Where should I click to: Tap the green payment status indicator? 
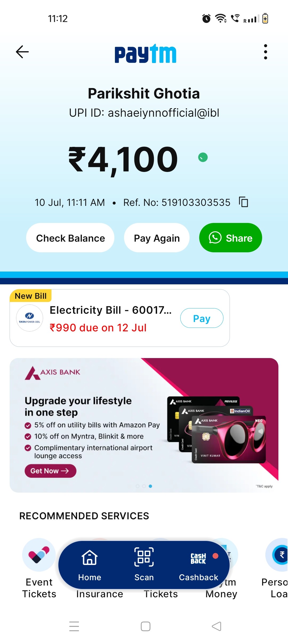pyautogui.click(x=203, y=158)
